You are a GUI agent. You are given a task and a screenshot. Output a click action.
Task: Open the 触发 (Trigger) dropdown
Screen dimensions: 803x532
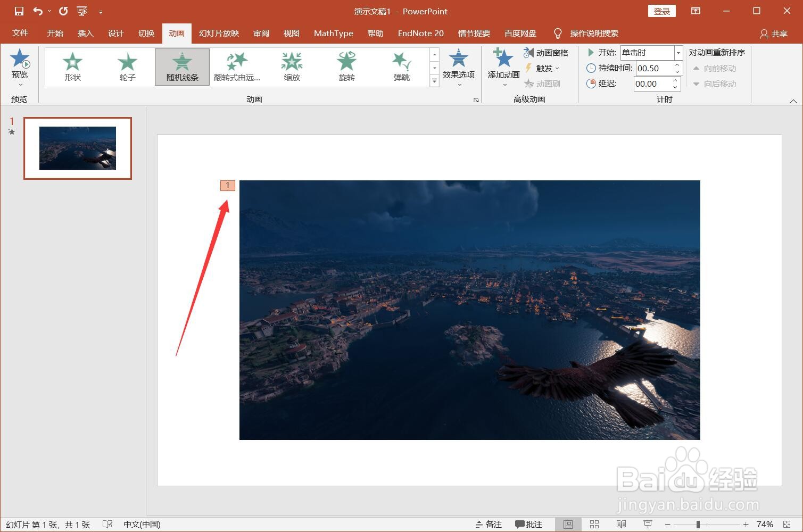pyautogui.click(x=542, y=68)
